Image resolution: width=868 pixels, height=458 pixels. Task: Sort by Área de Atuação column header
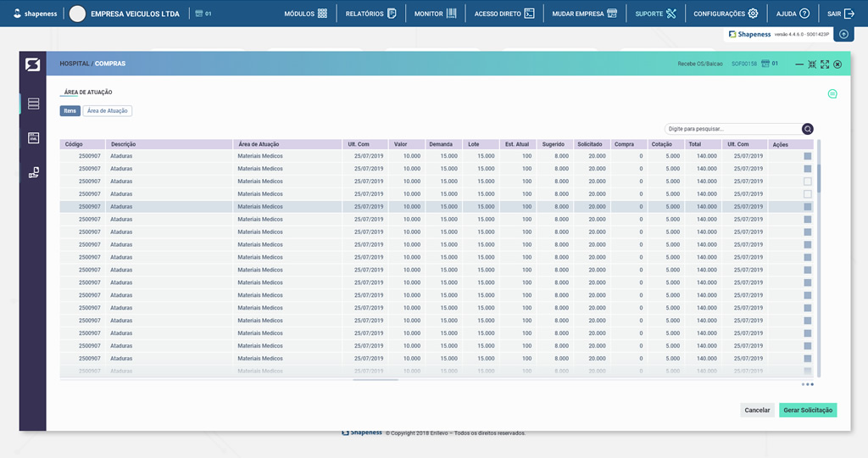[x=287, y=144]
